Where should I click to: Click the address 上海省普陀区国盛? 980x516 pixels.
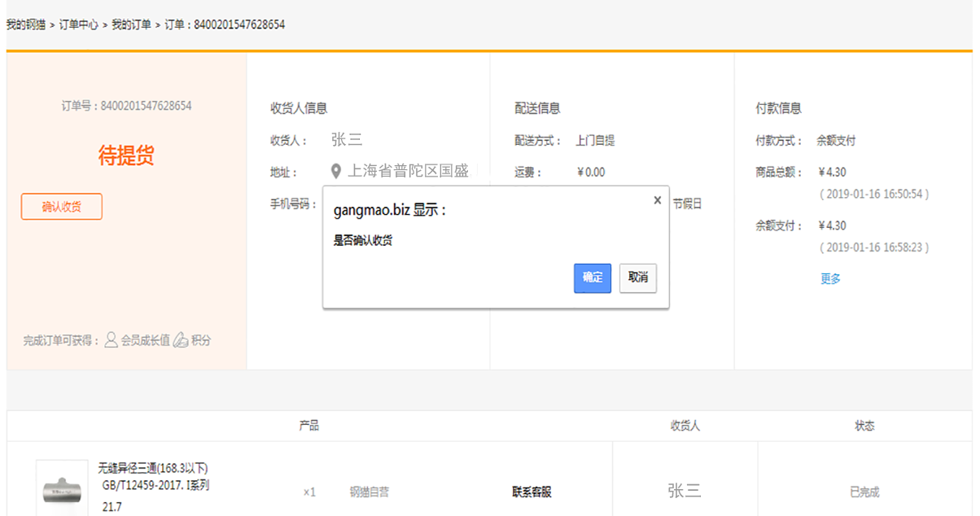(x=409, y=171)
